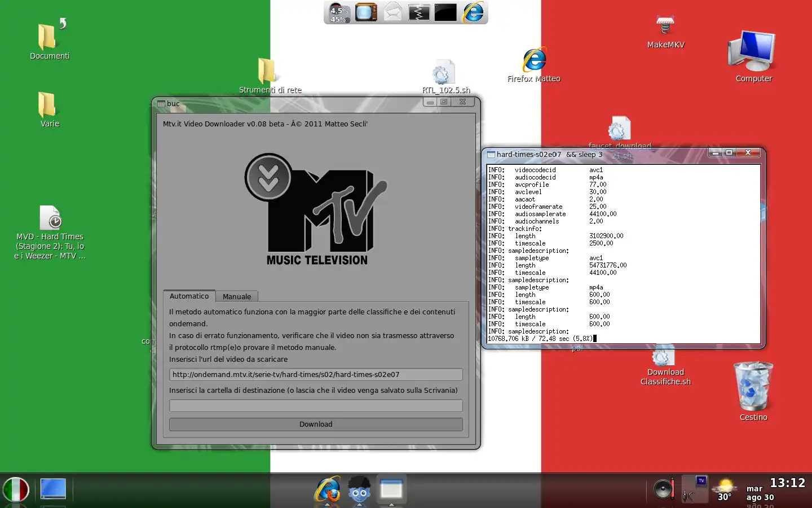Click the destination folder input field

[x=316, y=406]
